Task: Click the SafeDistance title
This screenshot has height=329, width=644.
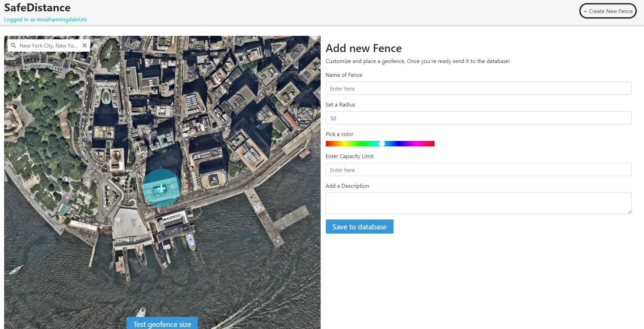Action: 37,8
